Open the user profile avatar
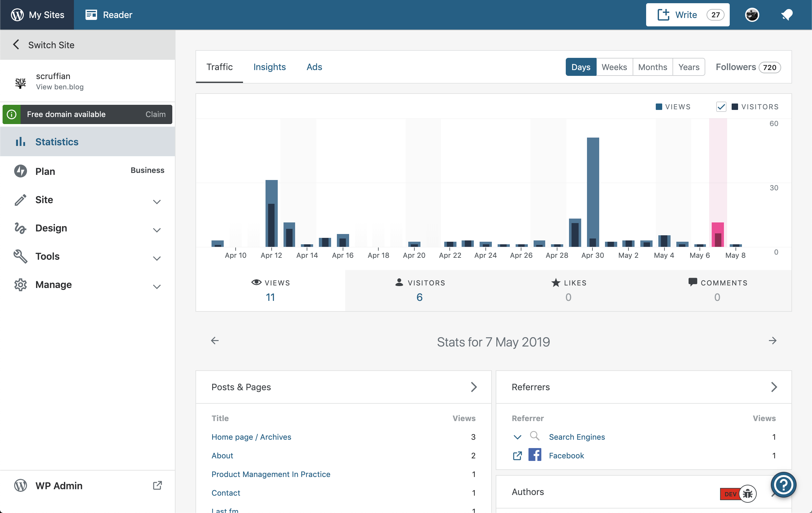 pyautogui.click(x=752, y=15)
